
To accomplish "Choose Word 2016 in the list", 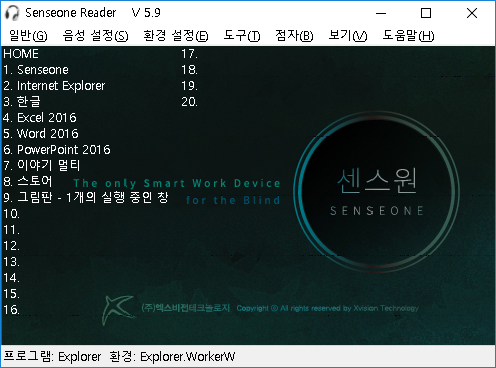I will (41, 134).
